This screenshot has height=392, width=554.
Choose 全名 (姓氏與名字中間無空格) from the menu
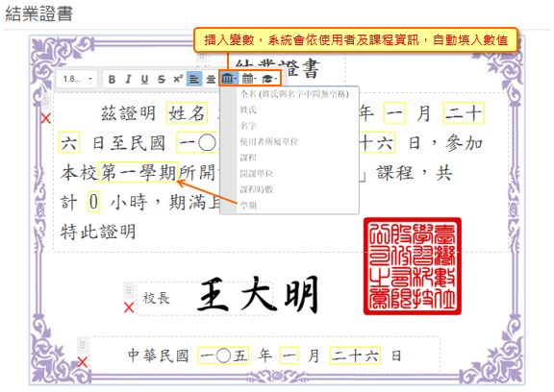[x=294, y=94]
